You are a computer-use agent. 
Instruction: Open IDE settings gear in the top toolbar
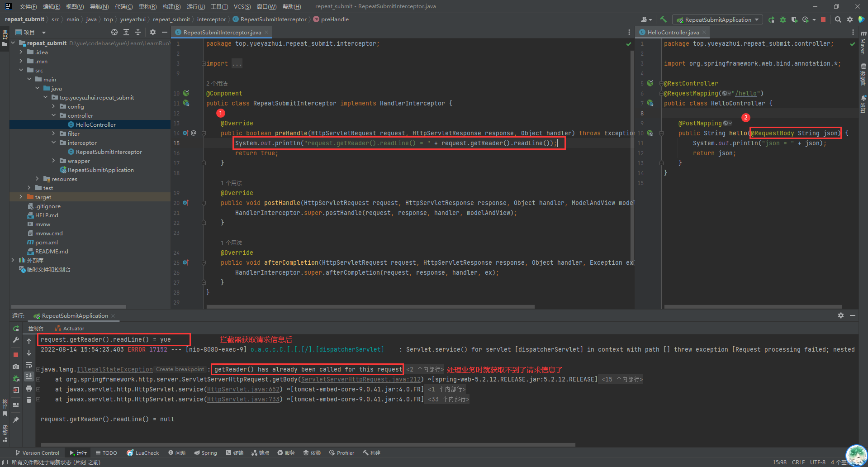850,19
